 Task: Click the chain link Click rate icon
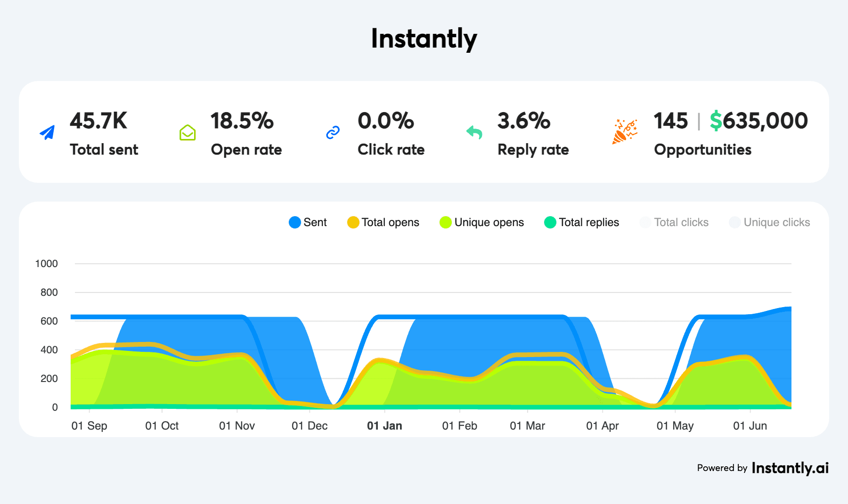click(333, 133)
